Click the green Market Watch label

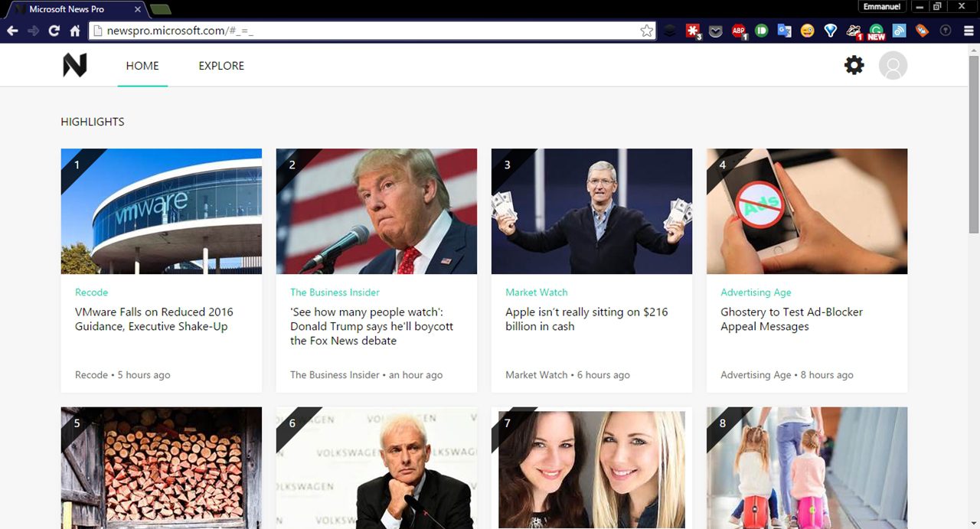coord(537,292)
